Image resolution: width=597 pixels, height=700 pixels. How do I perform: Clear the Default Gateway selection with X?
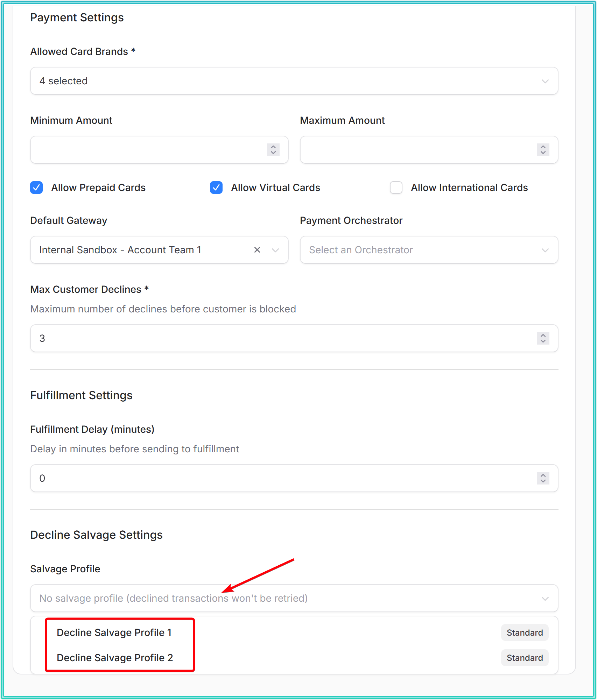coord(257,250)
